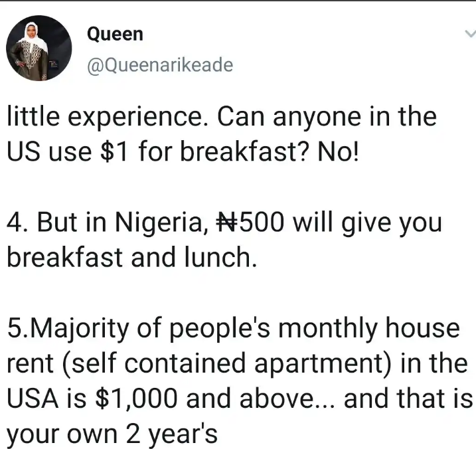Select point 5 starting 'Majority of people's'

pos(239,381)
